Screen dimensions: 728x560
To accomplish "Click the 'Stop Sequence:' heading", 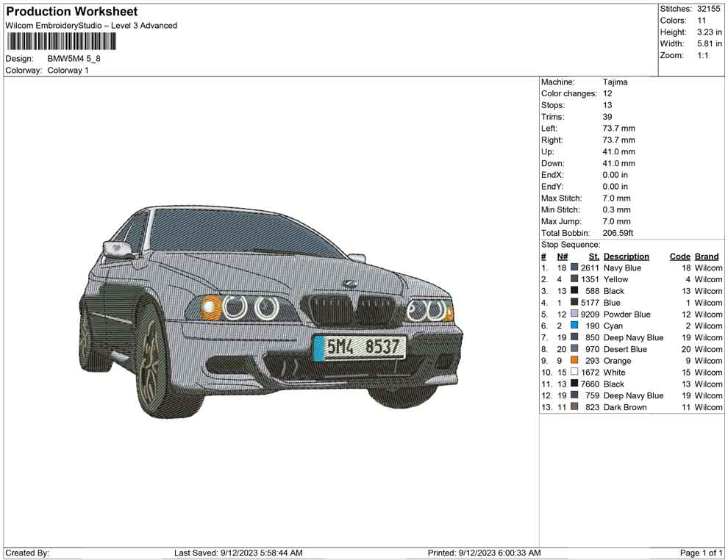I will click(571, 245).
